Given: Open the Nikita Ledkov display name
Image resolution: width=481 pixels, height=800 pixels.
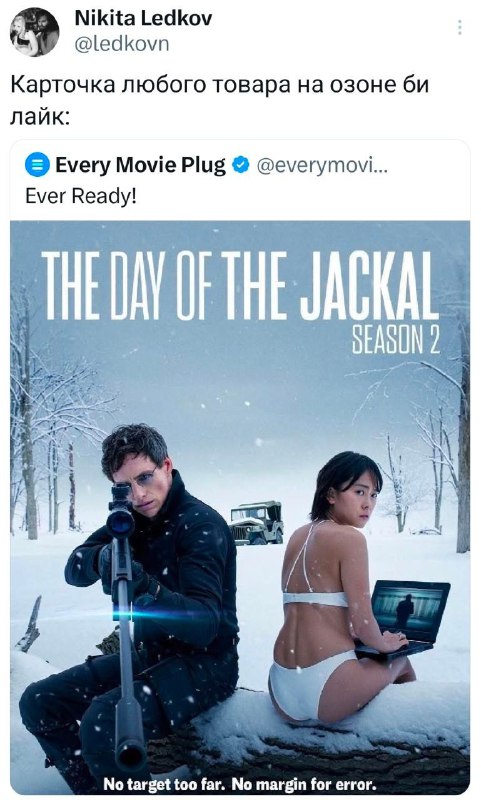Looking at the screenshot, I should point(143,19).
